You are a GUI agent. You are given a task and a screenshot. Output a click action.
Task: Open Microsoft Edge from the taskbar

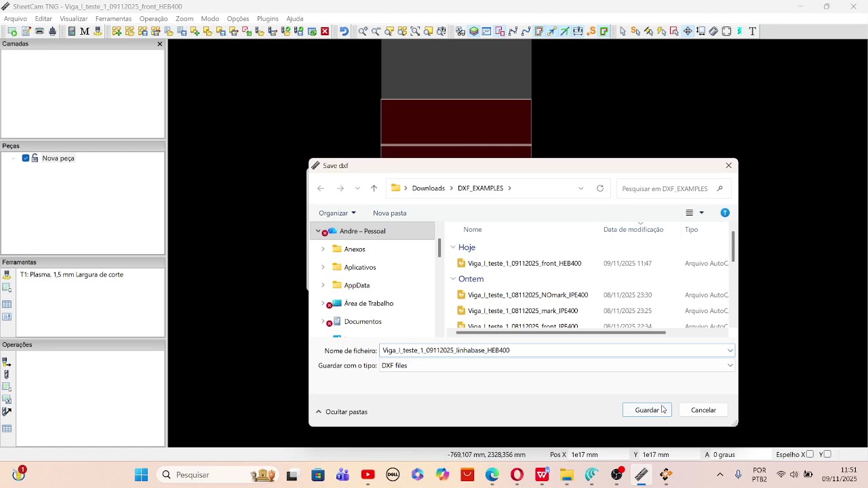tap(492, 474)
